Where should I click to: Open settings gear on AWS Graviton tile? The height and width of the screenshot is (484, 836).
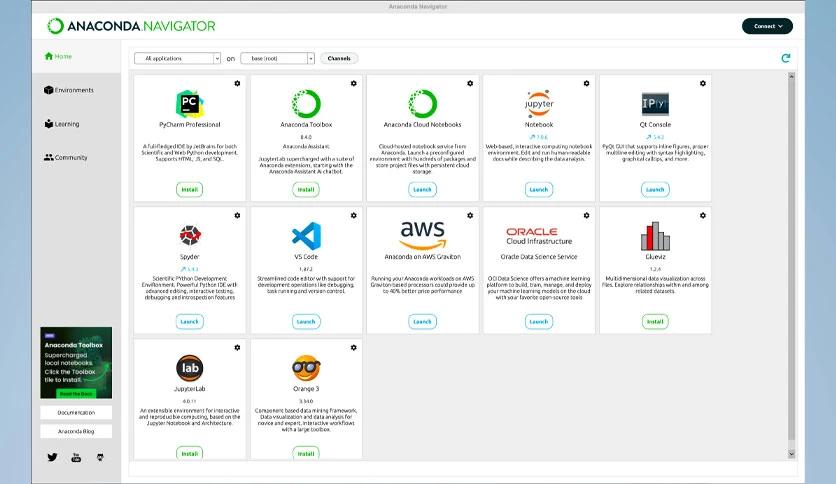(470, 215)
